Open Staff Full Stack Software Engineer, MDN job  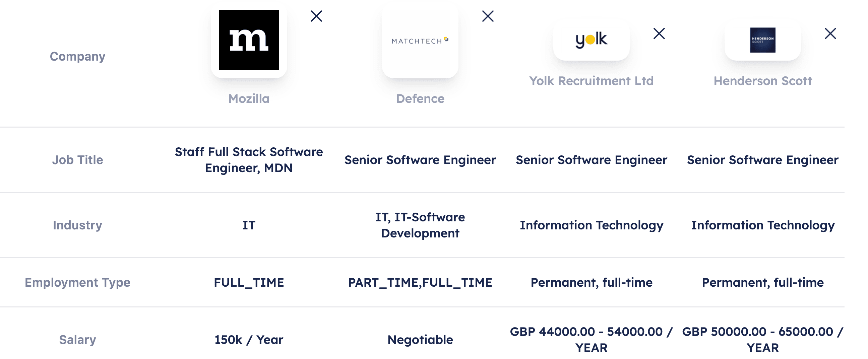tap(249, 160)
